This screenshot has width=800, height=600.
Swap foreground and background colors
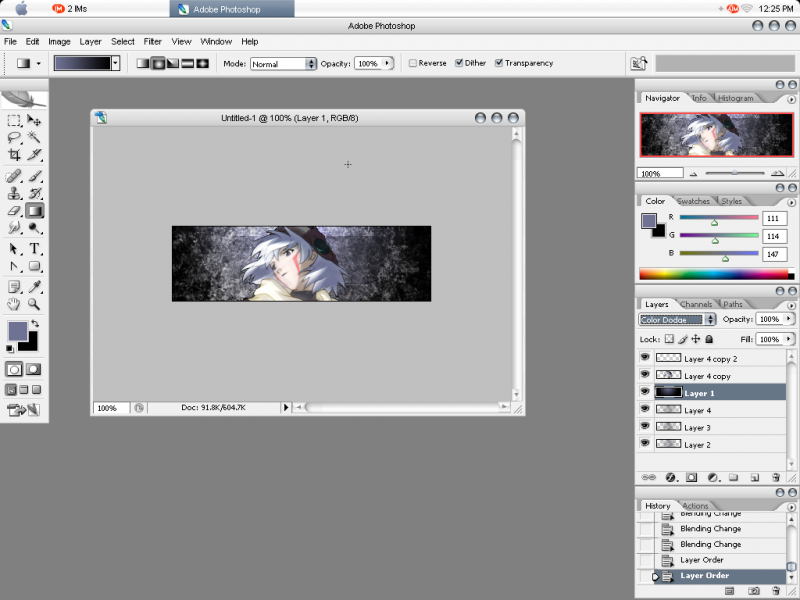(35, 323)
